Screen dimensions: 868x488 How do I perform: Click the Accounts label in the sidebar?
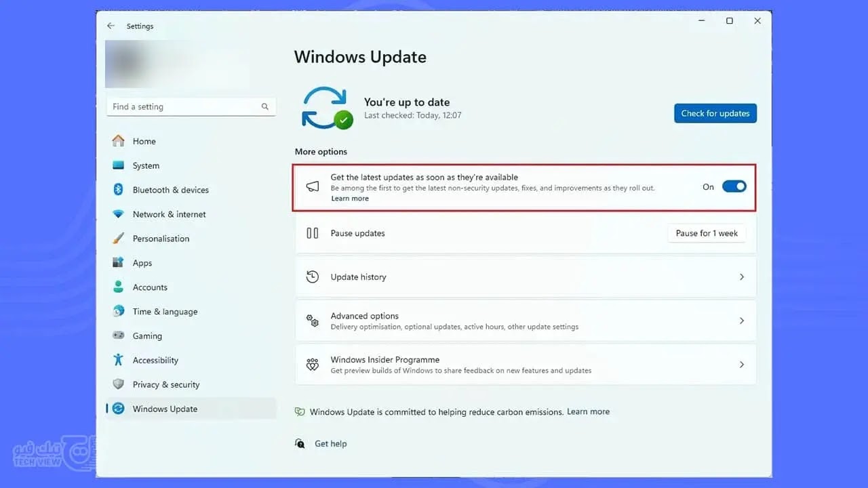tap(150, 287)
